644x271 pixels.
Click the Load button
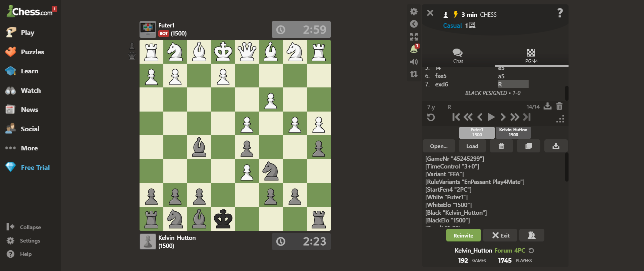coord(472,146)
